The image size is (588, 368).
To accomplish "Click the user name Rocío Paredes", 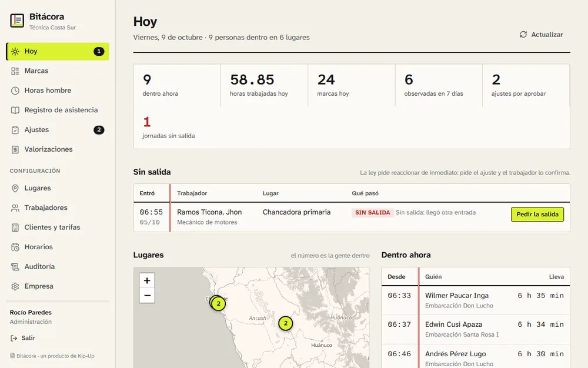I will (31, 313).
